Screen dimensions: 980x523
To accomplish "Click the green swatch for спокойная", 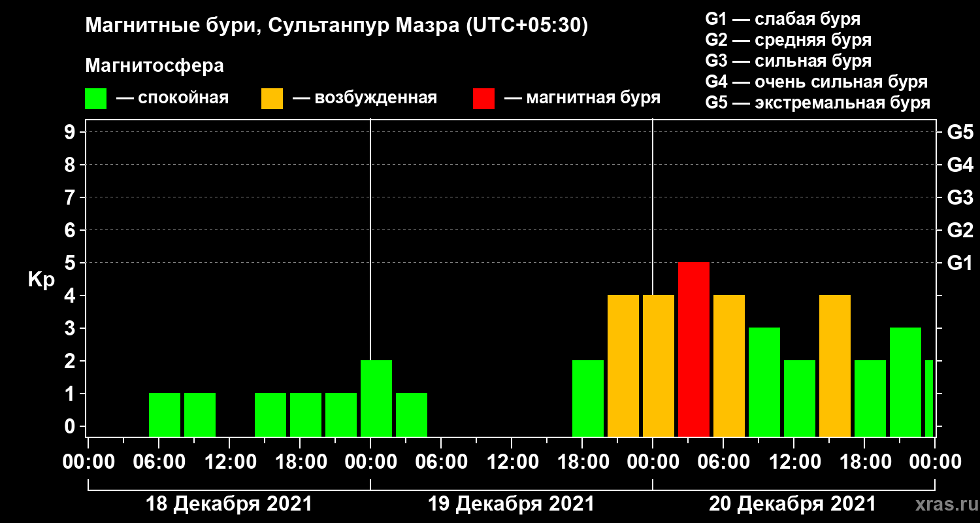I will point(95,99).
